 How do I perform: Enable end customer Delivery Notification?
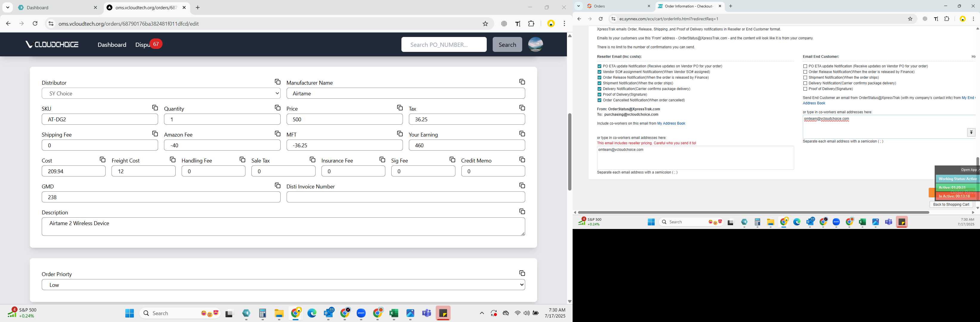(x=805, y=83)
